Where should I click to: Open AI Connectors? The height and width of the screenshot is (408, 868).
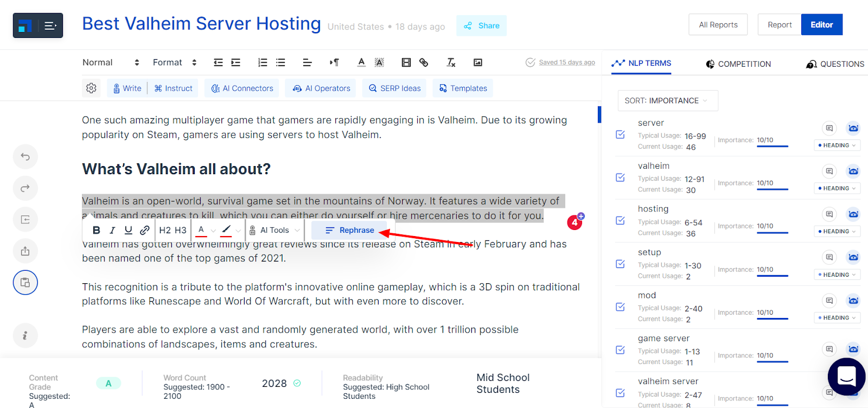(242, 88)
